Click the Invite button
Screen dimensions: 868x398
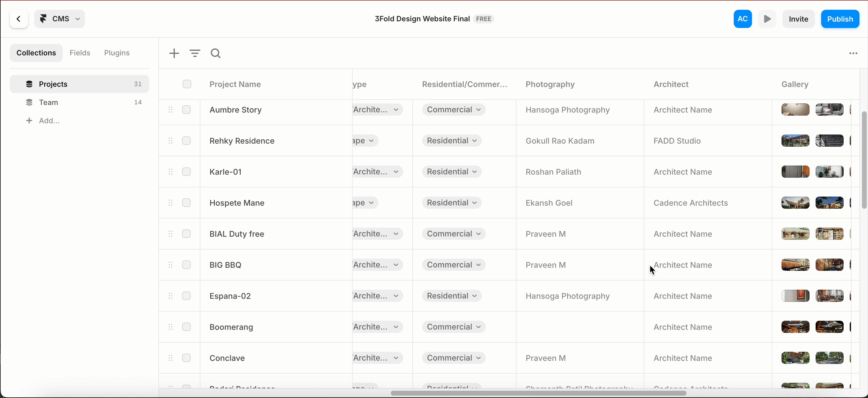coord(798,19)
